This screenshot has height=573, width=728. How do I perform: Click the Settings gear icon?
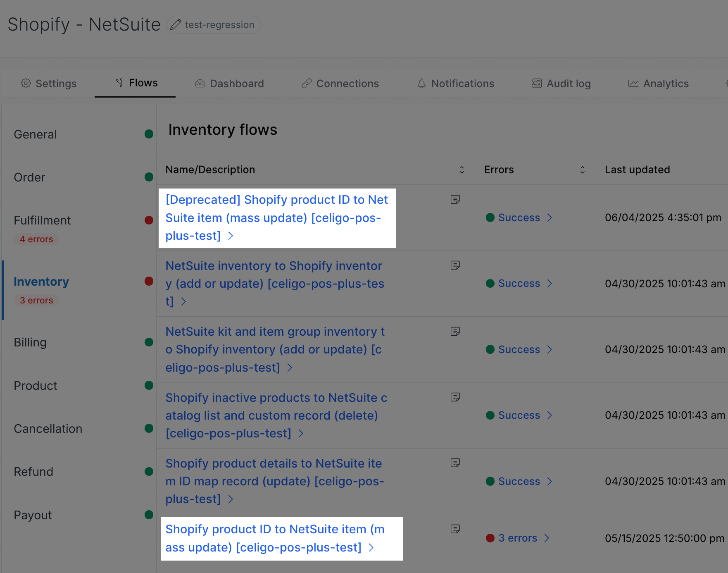[x=26, y=83]
